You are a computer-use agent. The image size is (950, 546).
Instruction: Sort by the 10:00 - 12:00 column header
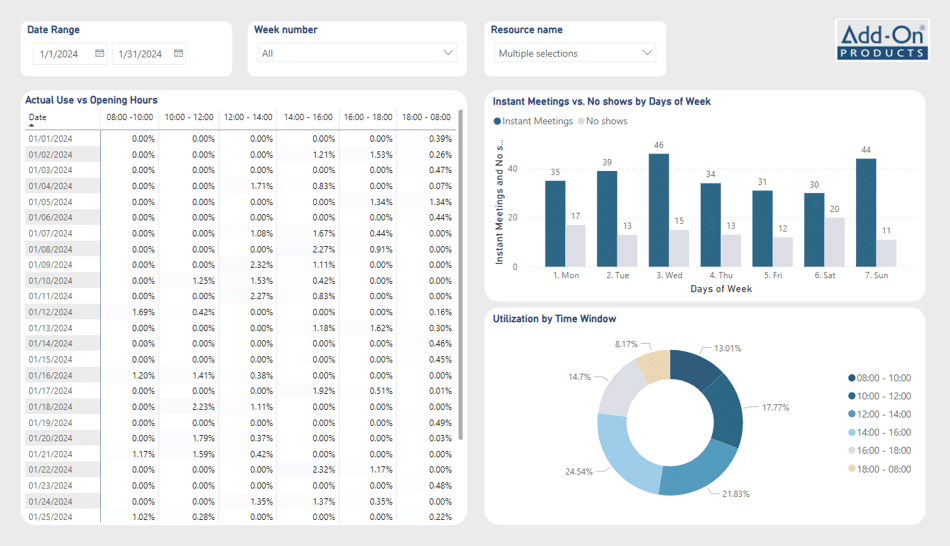coord(189,118)
